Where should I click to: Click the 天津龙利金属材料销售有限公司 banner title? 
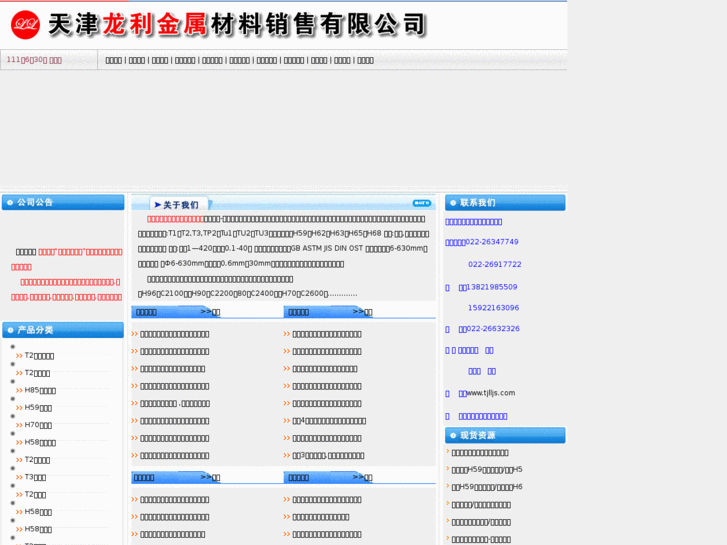point(237,24)
